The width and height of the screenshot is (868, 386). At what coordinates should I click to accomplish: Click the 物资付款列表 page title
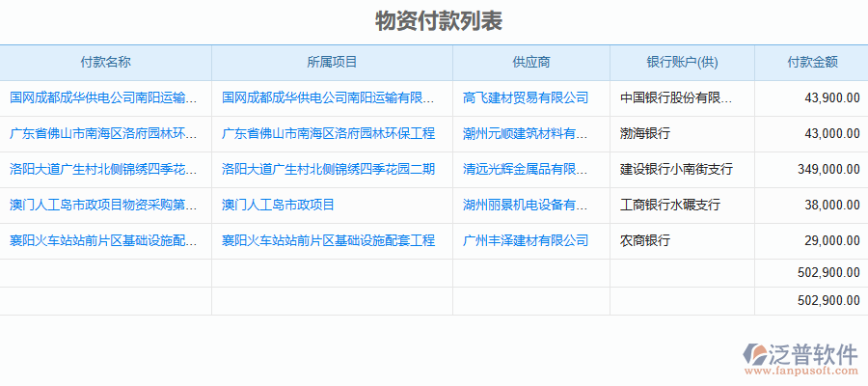(439, 20)
